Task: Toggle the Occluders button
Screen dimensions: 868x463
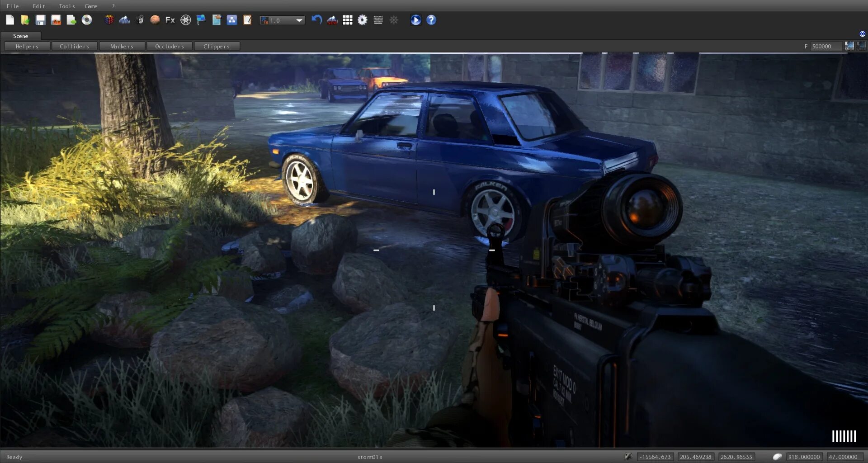Action: click(170, 46)
